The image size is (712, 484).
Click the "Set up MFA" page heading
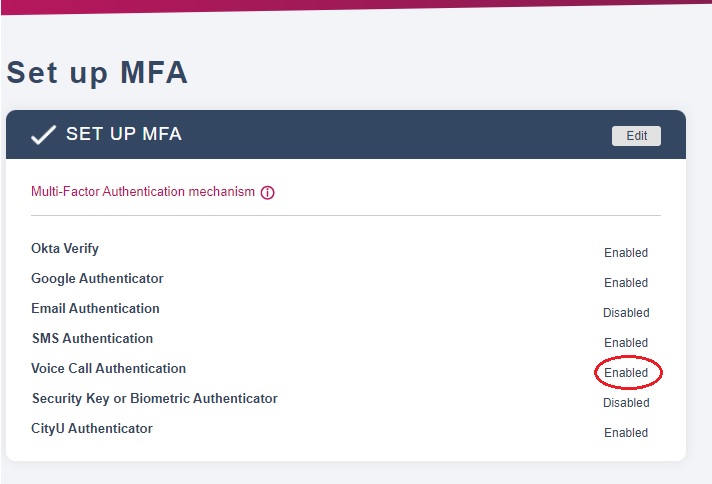[x=97, y=73]
